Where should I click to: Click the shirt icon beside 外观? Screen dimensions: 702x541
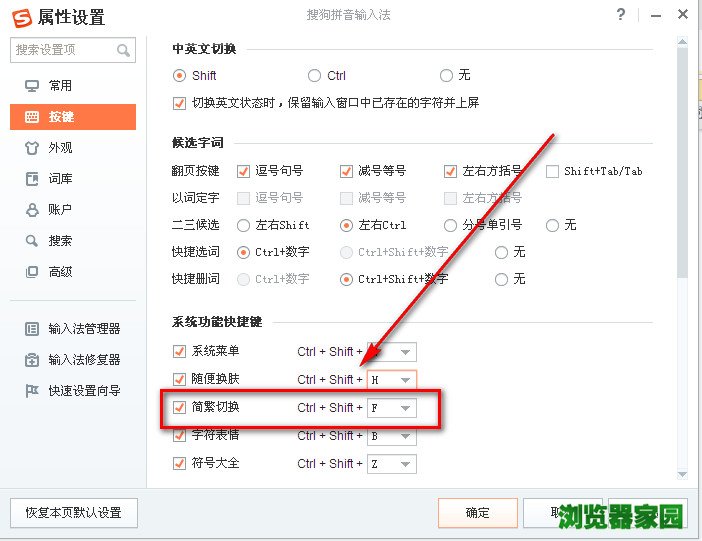pos(31,148)
